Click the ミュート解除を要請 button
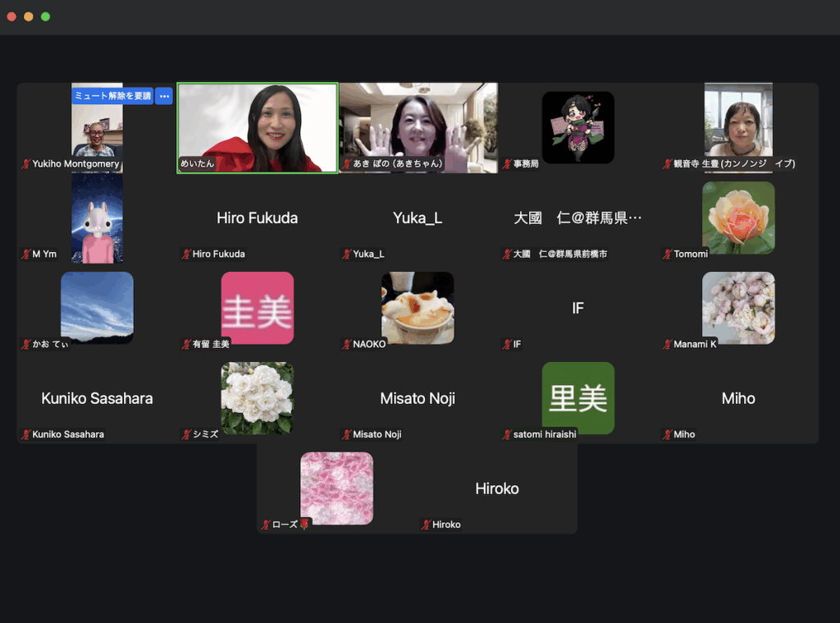Image resolution: width=840 pixels, height=623 pixels. coord(112,96)
